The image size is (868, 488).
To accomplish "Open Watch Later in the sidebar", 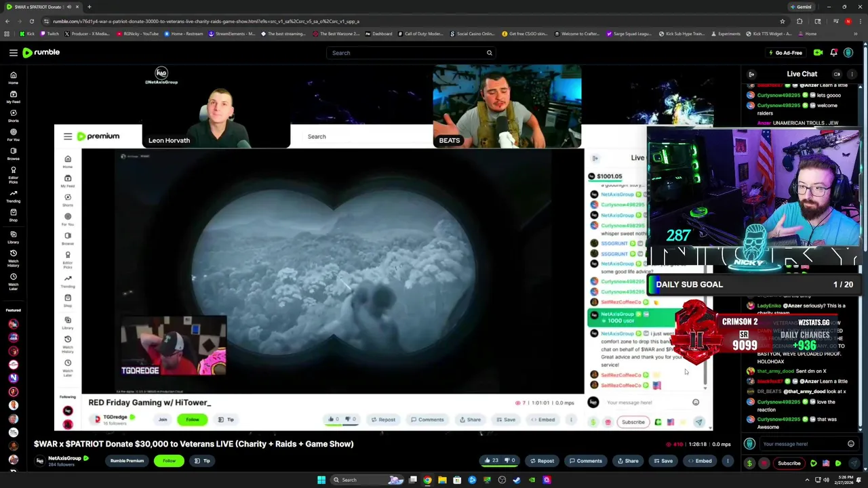I will pos(13,283).
